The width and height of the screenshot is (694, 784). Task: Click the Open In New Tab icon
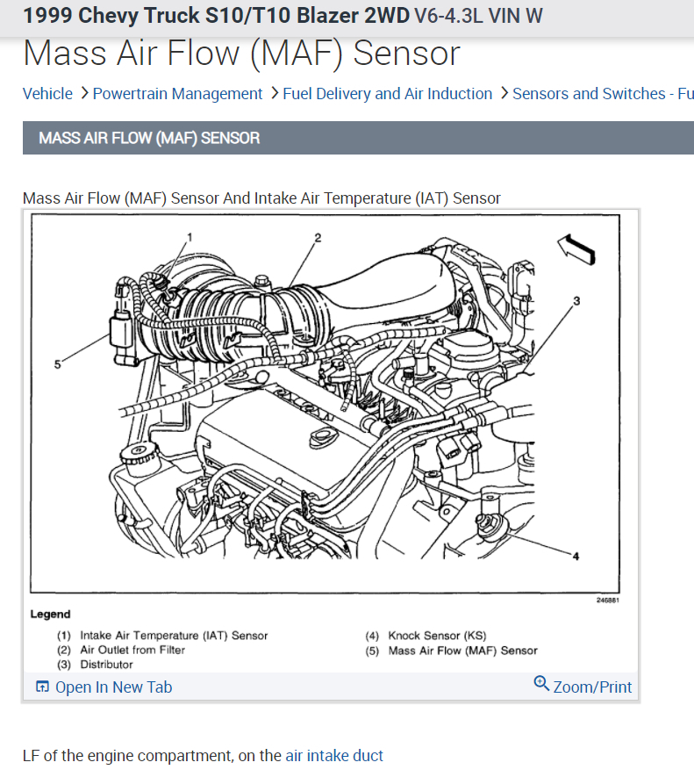[42, 687]
